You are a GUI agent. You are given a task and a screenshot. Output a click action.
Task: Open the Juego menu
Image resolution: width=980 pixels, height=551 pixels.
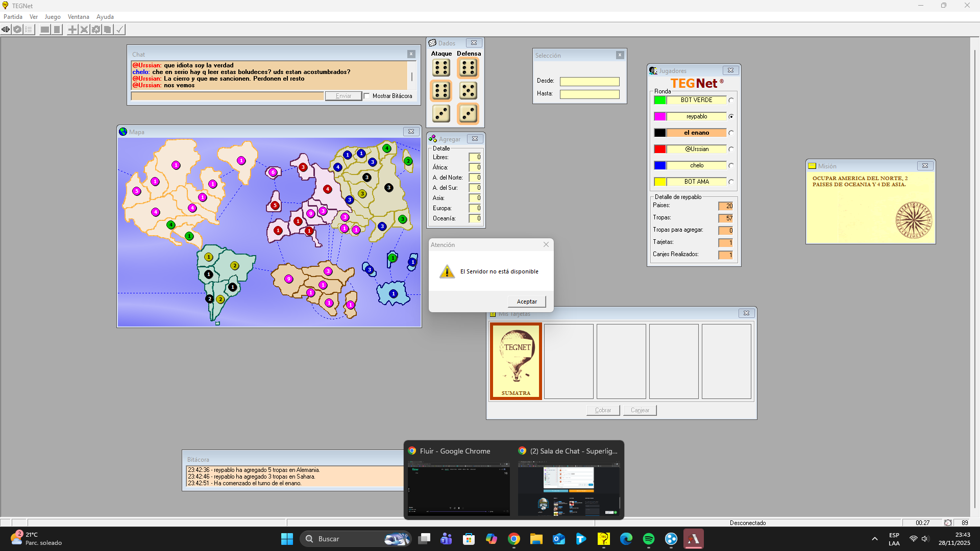click(52, 17)
